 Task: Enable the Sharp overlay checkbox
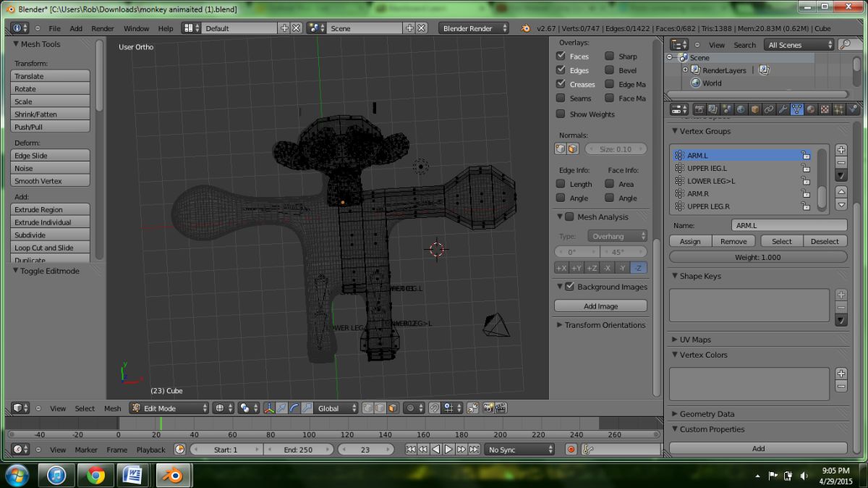pyautogui.click(x=610, y=56)
